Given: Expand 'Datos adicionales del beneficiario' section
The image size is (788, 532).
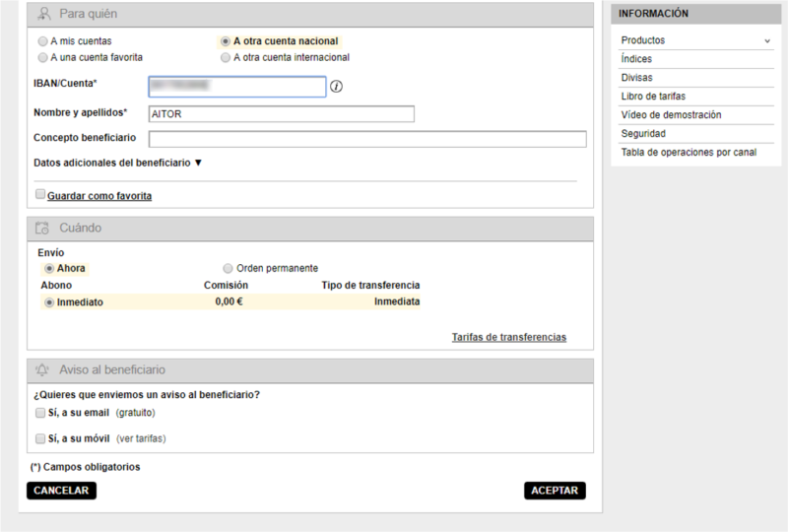Looking at the screenshot, I should point(117,163).
